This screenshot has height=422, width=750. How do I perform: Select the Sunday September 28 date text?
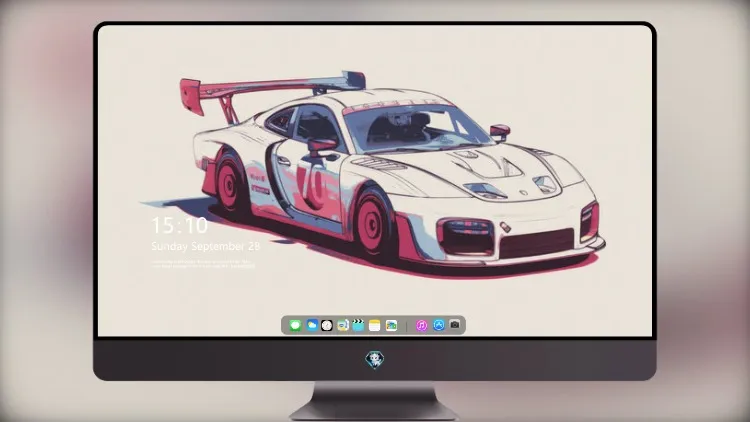pyautogui.click(x=206, y=246)
